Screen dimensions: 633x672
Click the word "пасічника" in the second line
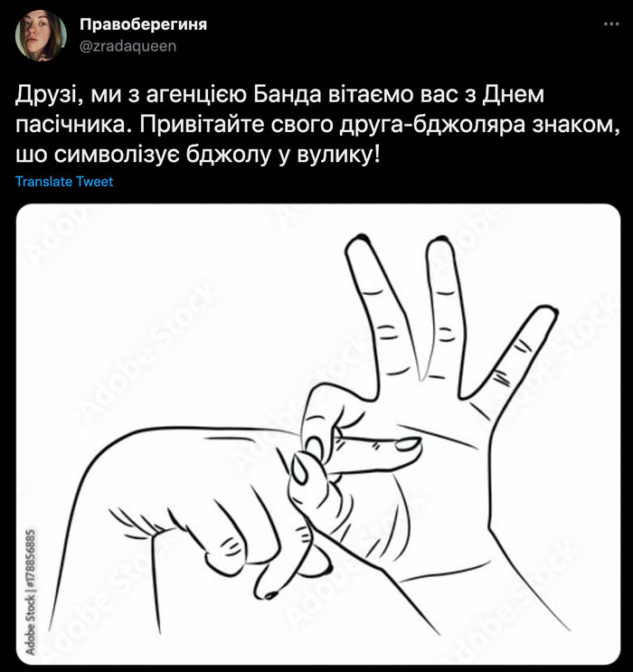tap(73, 125)
